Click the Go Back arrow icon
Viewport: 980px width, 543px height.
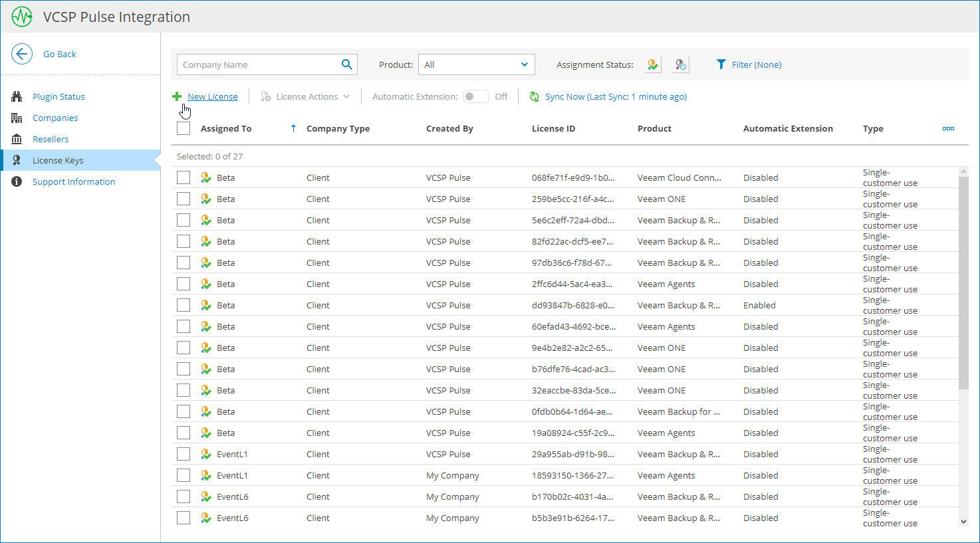point(22,54)
